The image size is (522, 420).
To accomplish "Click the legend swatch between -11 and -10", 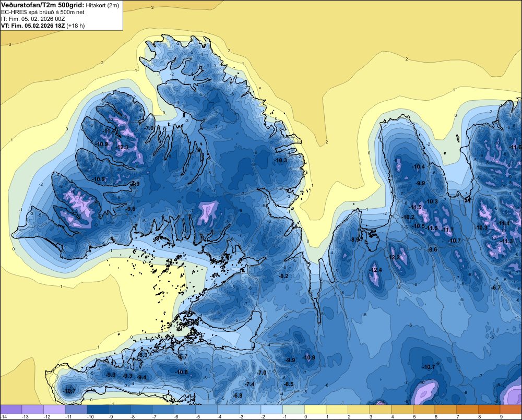I will 76,409.
